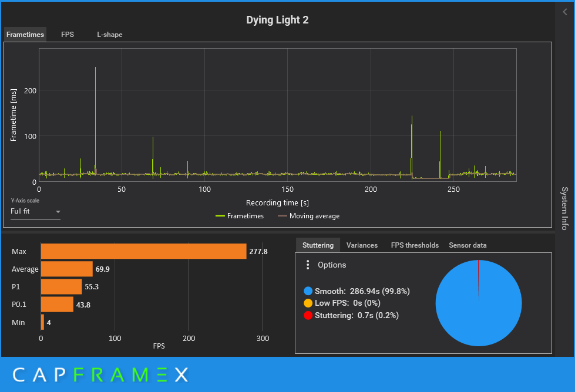
Task: Expand the System Info side panel chevron
Action: pyautogui.click(x=565, y=12)
